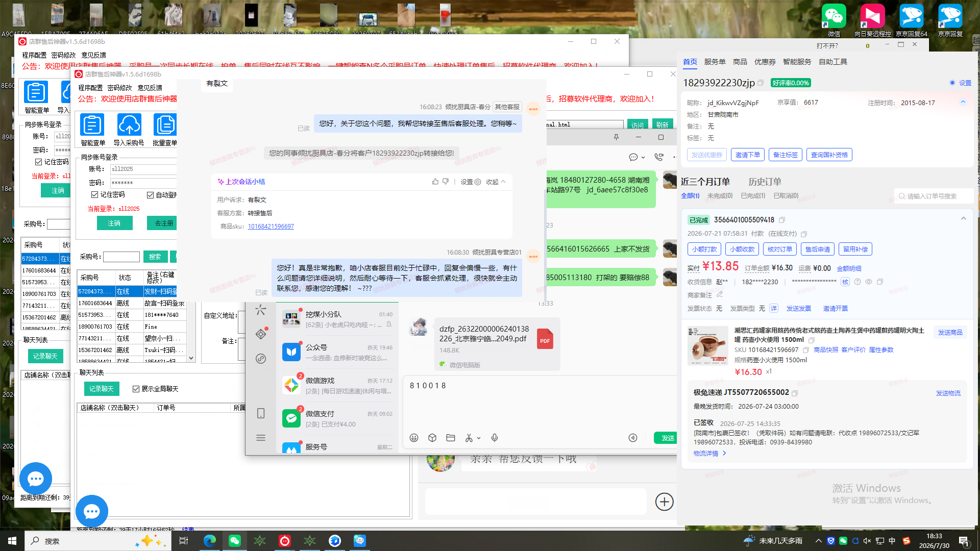Collapse the customer info card
The width and height of the screenshot is (980, 551).
click(x=963, y=102)
